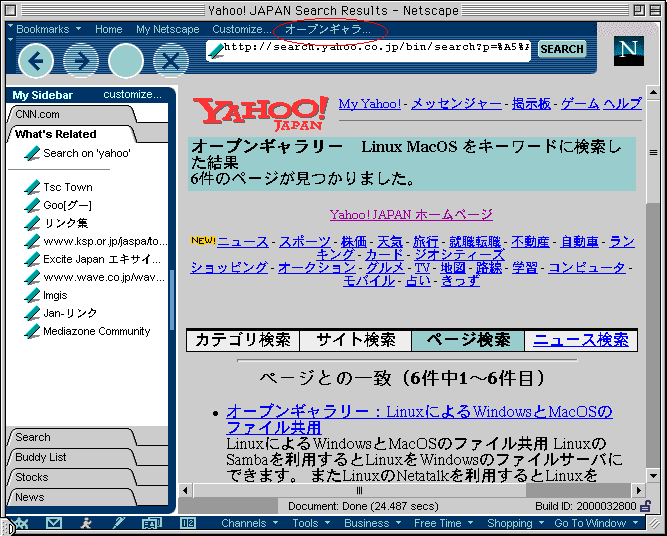The height and width of the screenshot is (536, 667).
Task: Click the pen icon beside Imgis
Action: pos(32,295)
